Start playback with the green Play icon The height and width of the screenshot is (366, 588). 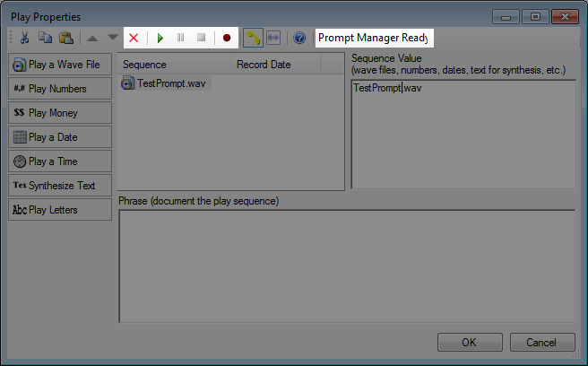[160, 38]
